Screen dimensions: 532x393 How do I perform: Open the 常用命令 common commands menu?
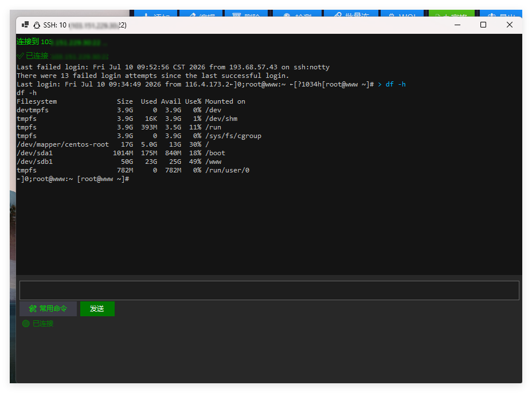coord(48,309)
